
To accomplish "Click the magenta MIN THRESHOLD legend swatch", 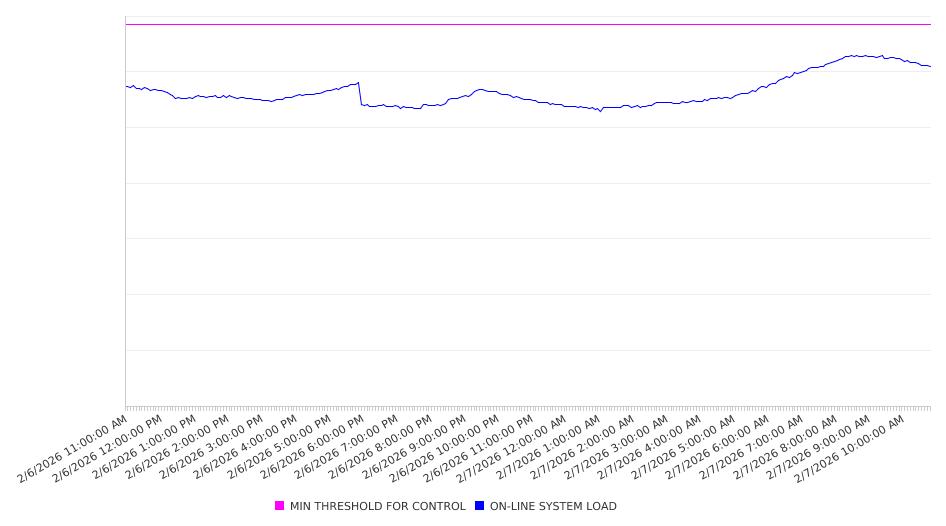I will [279, 506].
